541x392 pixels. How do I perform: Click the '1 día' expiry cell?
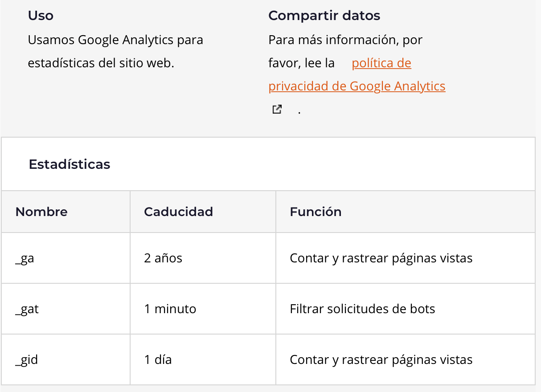tap(158, 360)
